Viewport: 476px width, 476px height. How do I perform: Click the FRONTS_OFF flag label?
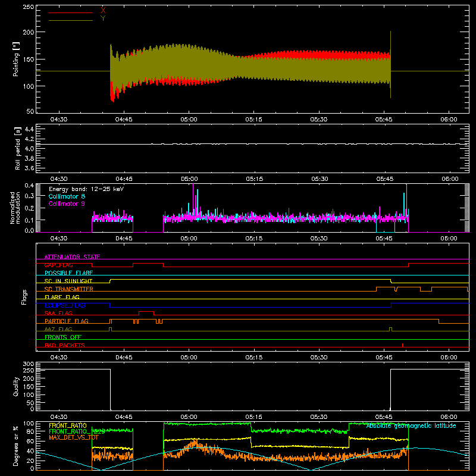click(63, 337)
